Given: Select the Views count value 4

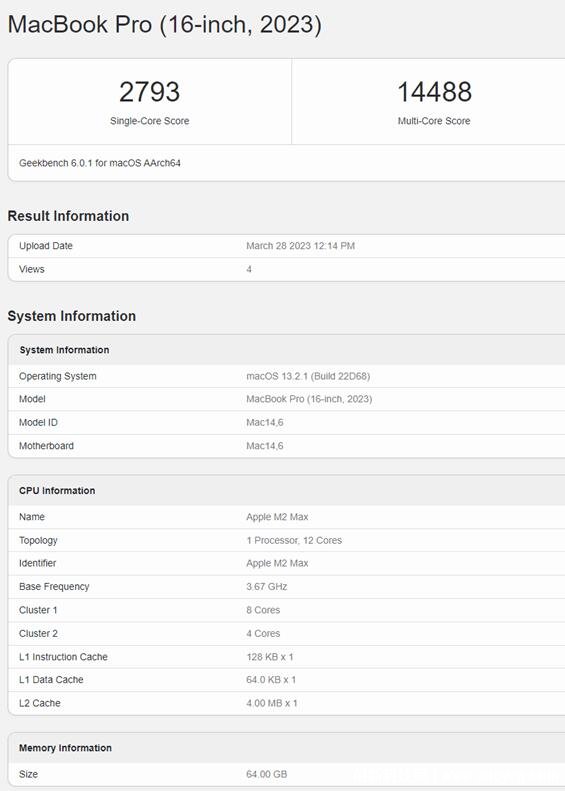Looking at the screenshot, I should coord(249,269).
